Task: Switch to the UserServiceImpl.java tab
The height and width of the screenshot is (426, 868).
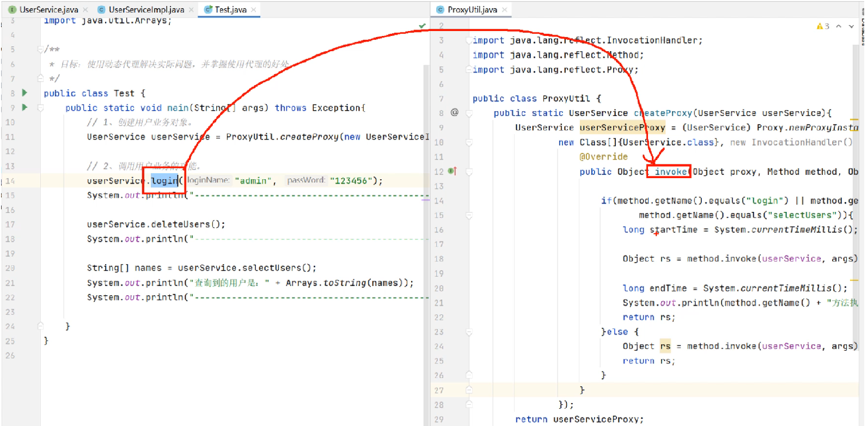Action: (146, 10)
